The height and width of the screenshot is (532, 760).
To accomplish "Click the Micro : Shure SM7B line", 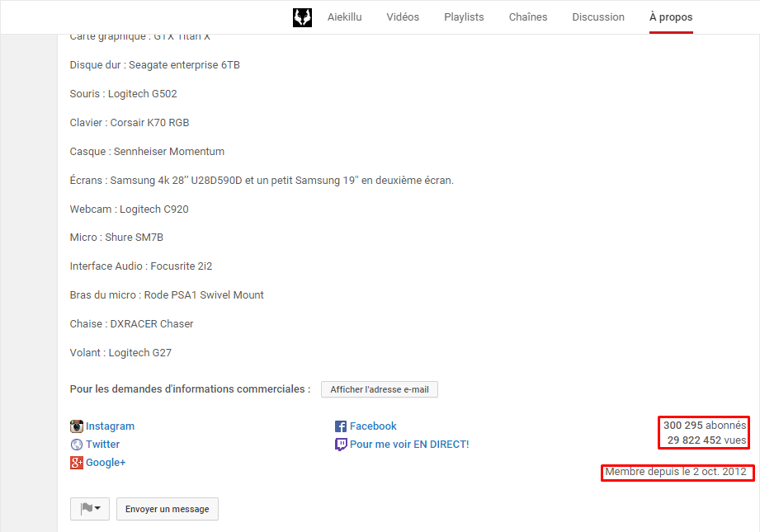I will point(116,238).
